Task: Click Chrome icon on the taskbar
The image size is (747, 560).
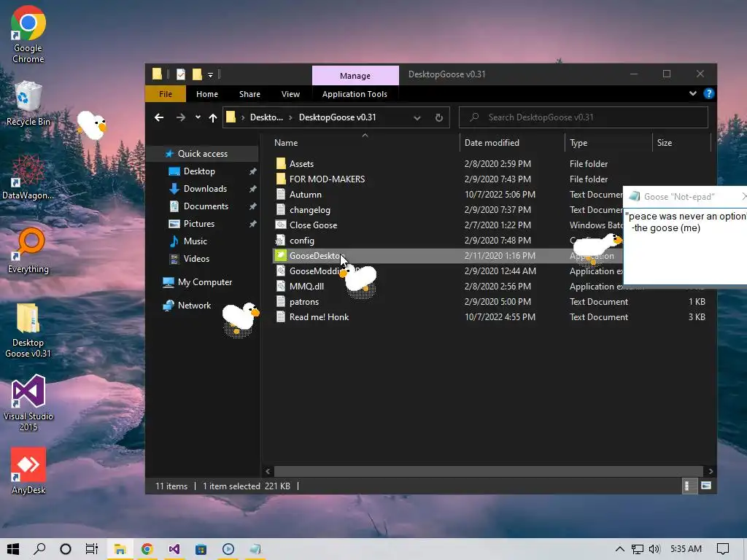Action: tap(147, 549)
